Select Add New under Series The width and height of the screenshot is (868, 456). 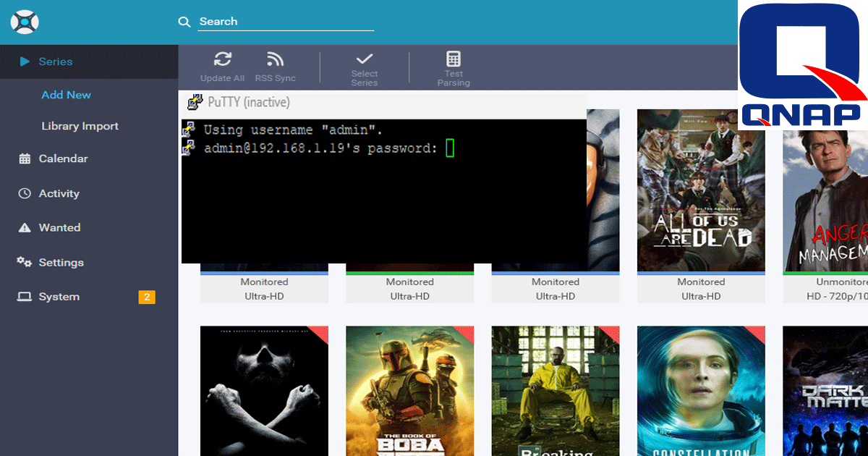[67, 95]
